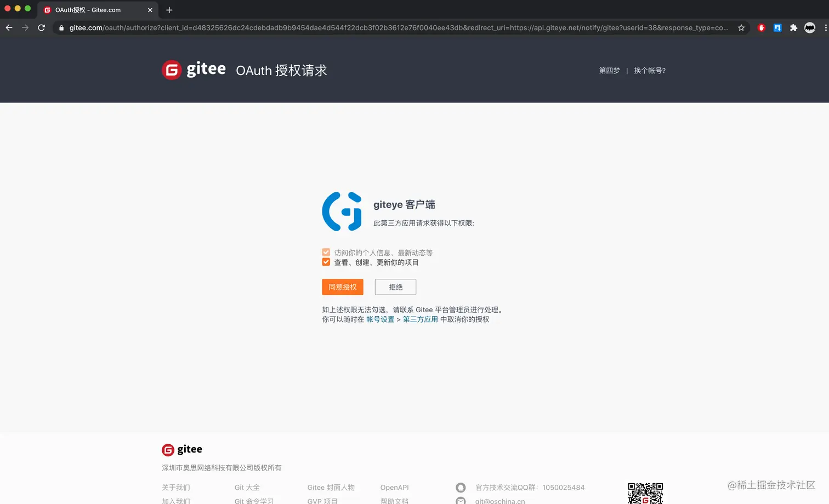The image size is (829, 504).
Task: Click the 拒绝 button
Action: 395,287
